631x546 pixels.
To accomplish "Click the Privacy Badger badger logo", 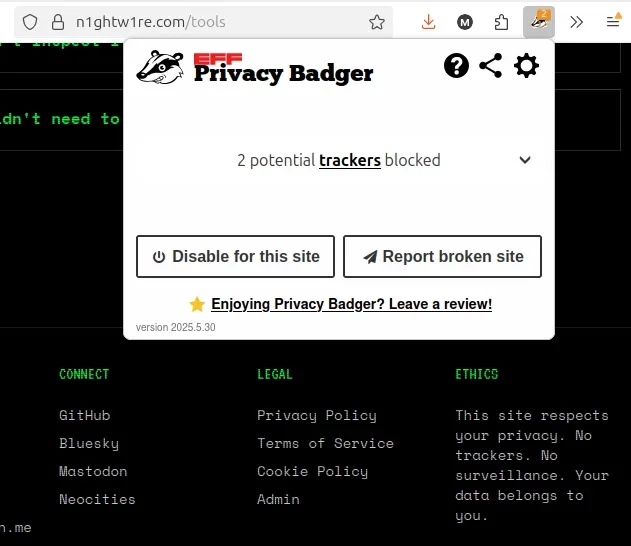I will [160, 67].
